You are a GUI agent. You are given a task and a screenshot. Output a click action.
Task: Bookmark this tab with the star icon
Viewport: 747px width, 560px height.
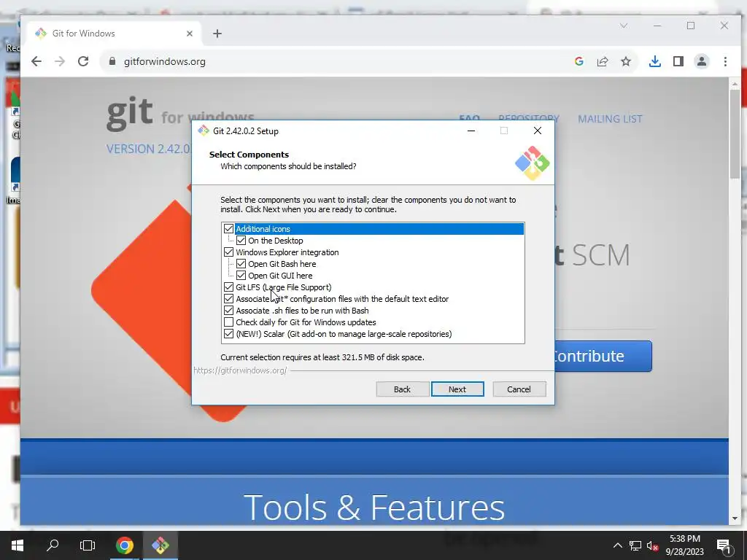click(625, 61)
